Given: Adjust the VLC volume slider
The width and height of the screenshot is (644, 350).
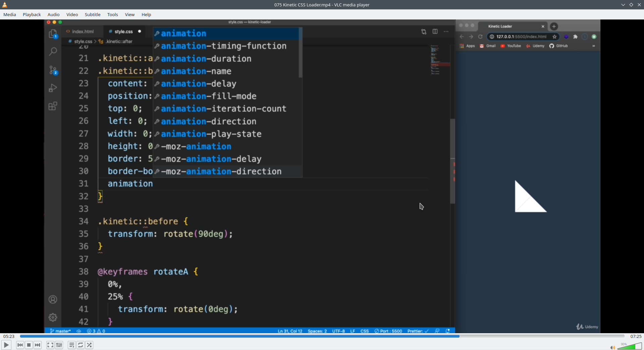Looking at the screenshot, I should pyautogui.click(x=630, y=346).
